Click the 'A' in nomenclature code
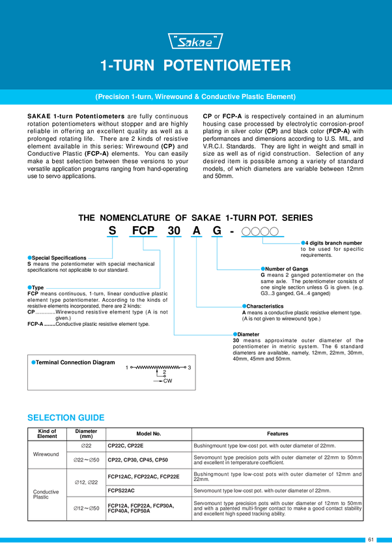Screen dimensions: 392x554 (x=197, y=230)
